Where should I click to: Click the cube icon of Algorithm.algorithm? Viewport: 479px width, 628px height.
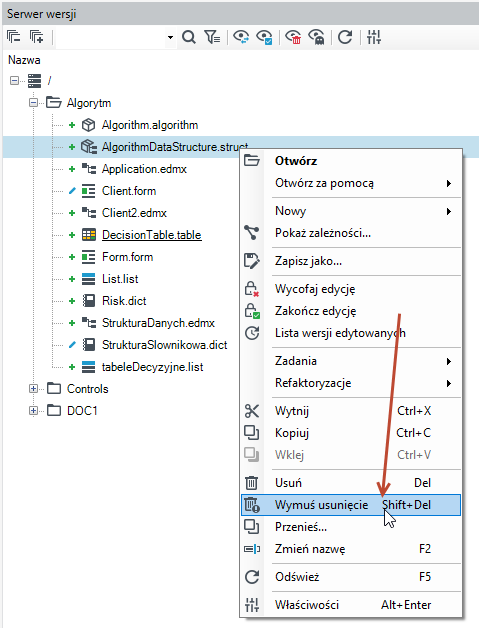click(89, 125)
